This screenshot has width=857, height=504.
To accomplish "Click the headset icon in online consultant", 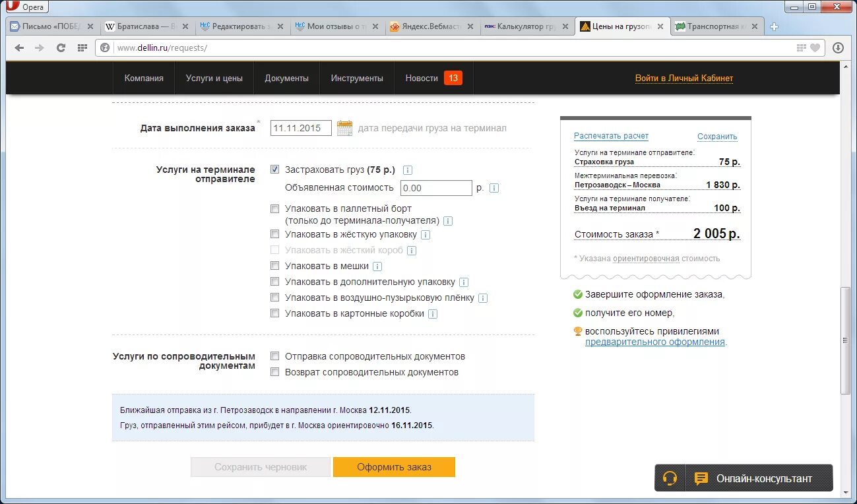I will pos(670,478).
